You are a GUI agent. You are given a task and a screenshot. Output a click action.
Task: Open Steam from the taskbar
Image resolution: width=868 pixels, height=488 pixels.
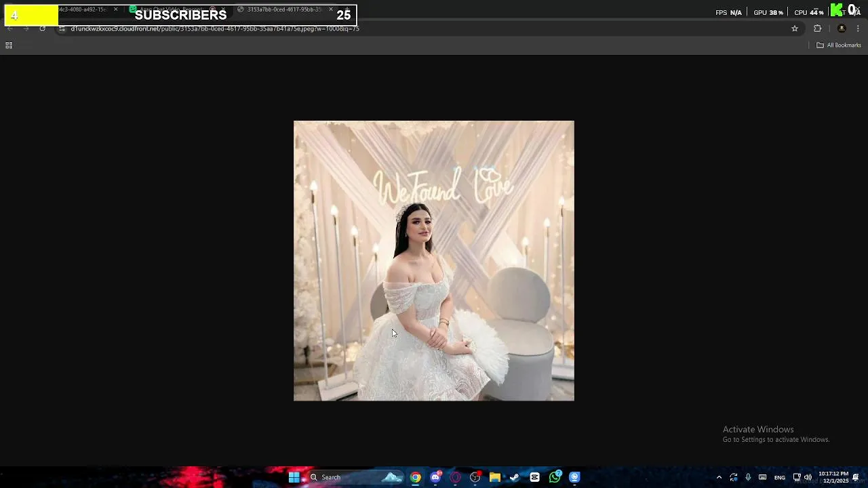(515, 477)
